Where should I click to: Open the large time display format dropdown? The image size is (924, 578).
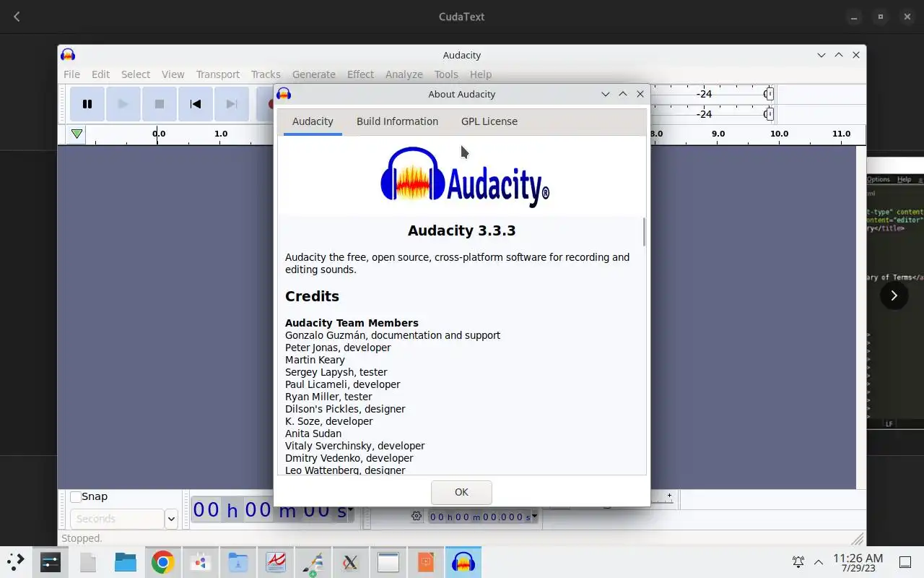(x=351, y=510)
